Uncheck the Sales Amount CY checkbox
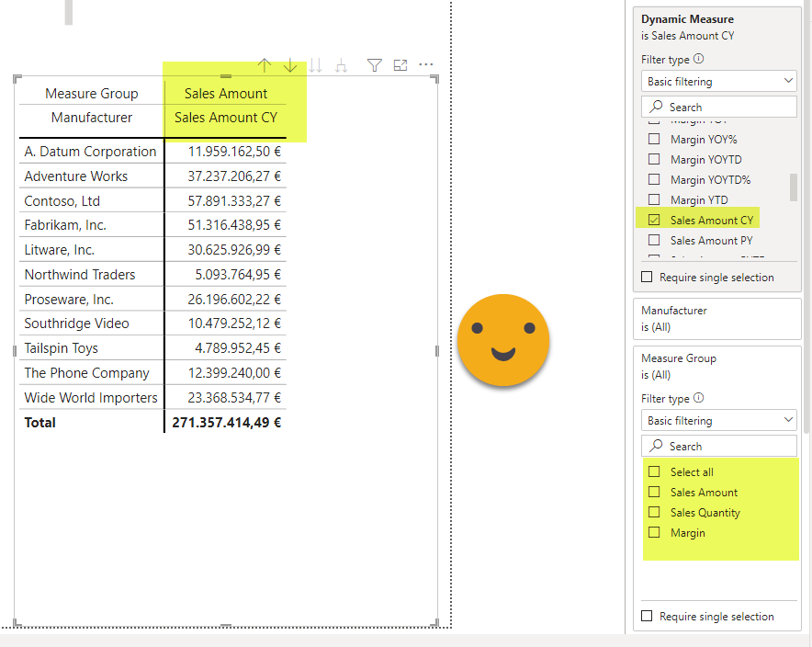Viewport: 812px width, 647px height. [x=654, y=221]
